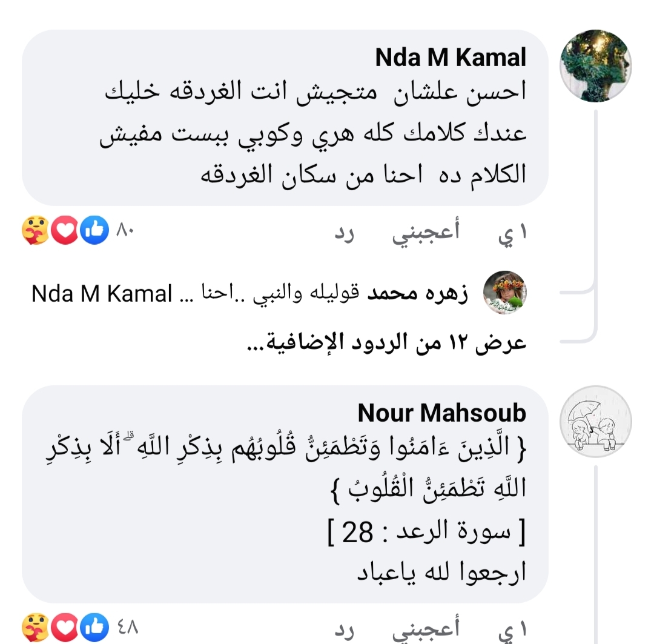Click the Nour Mahsoub commenter name
The height and width of the screenshot is (644, 654).
(442, 413)
